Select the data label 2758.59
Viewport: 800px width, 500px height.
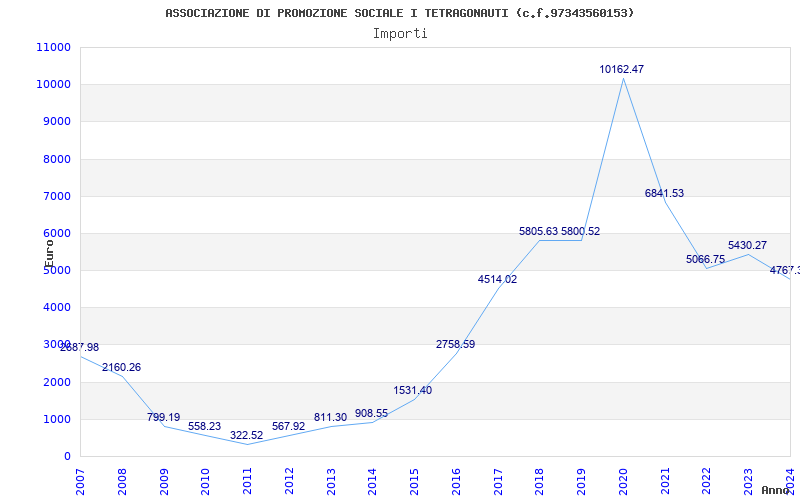(456, 344)
